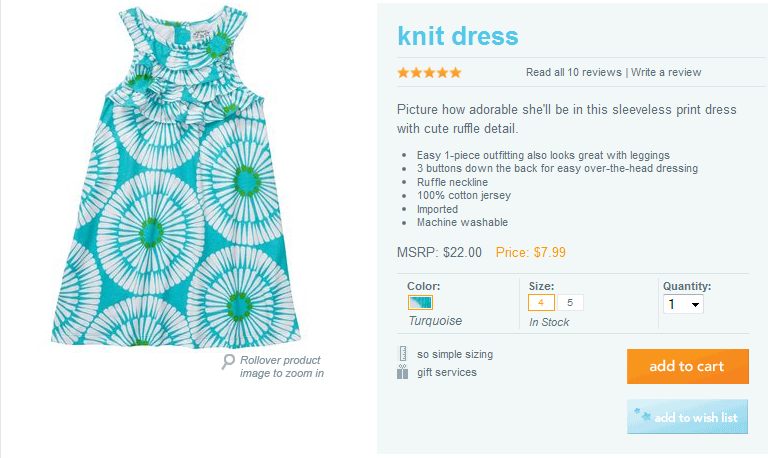Click the Turquoise color name label
The image size is (768, 458).
(x=435, y=321)
